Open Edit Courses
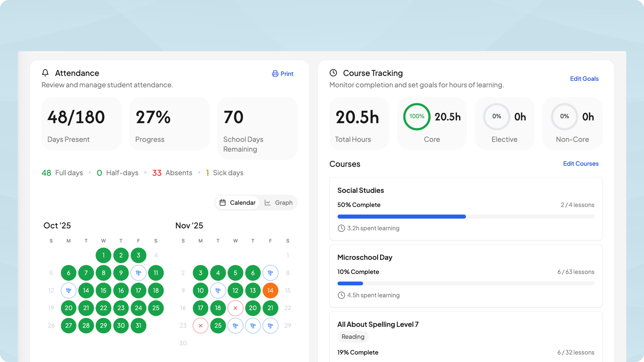644x362 pixels. (580, 164)
